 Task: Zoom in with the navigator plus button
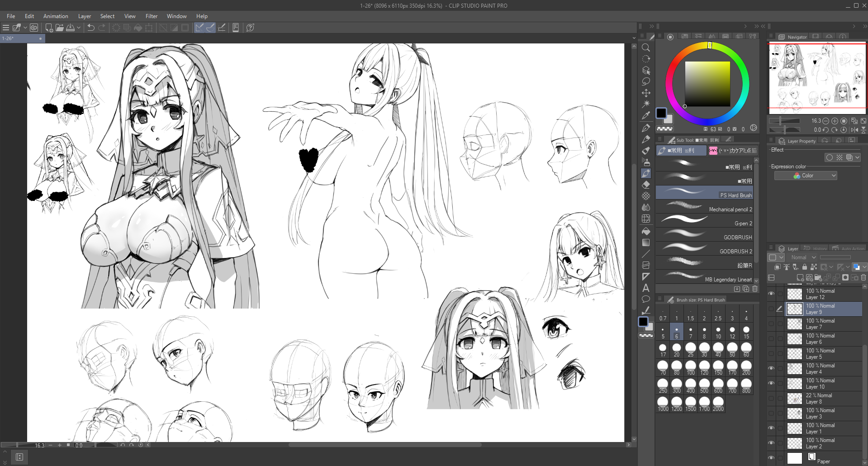835,121
